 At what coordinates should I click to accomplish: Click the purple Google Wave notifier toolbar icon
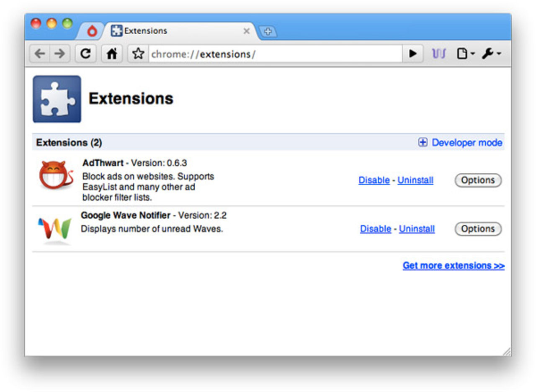click(439, 54)
